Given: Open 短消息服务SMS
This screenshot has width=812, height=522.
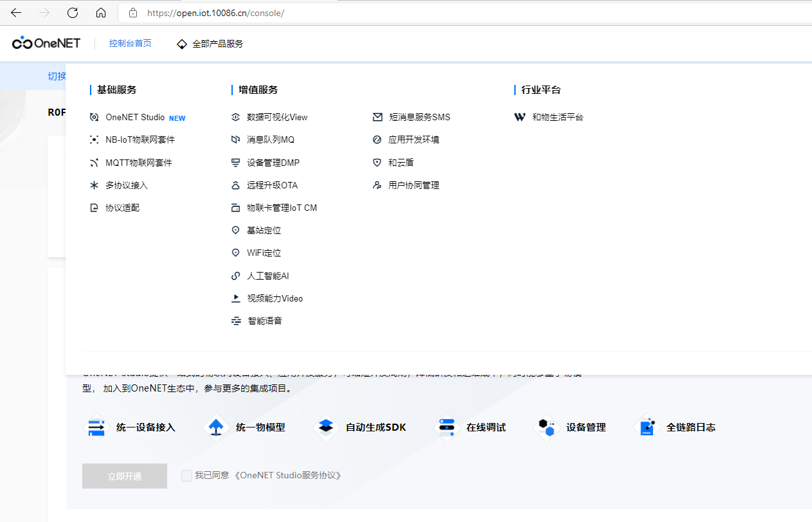Looking at the screenshot, I should [x=418, y=117].
